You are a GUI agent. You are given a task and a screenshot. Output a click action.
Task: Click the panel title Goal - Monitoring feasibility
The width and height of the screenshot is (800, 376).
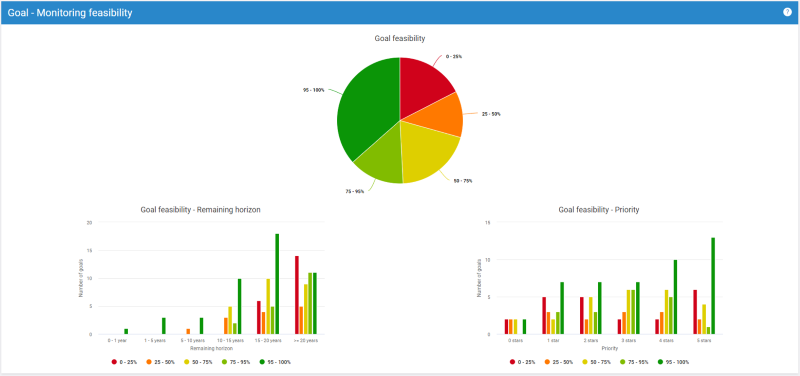coord(70,13)
